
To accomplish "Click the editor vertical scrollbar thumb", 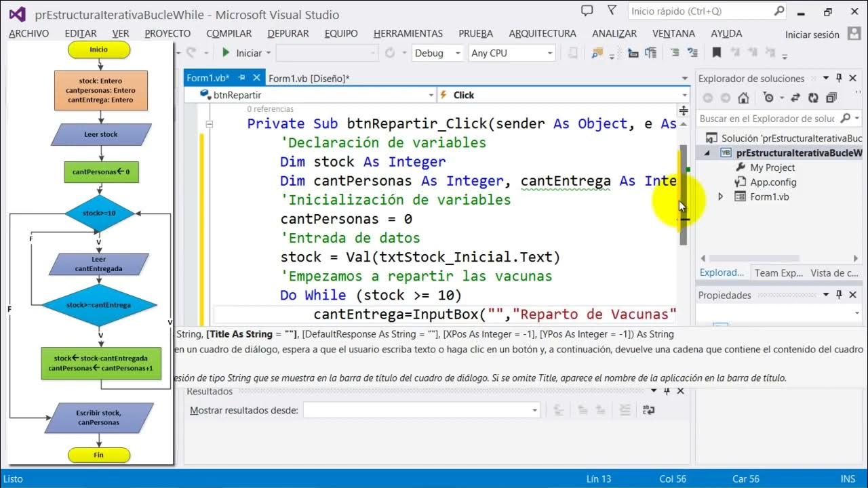I will coord(684,197).
